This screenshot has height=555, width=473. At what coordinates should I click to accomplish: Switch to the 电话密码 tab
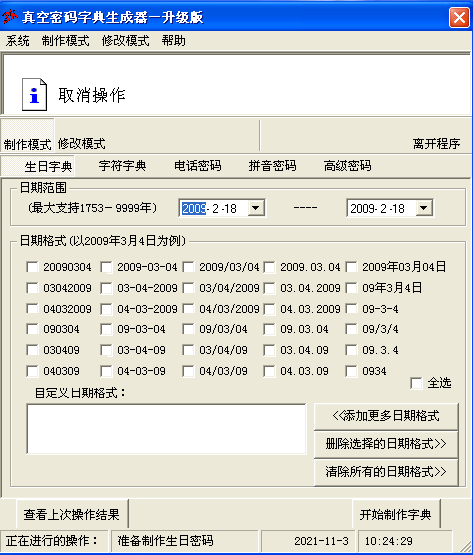click(198, 165)
